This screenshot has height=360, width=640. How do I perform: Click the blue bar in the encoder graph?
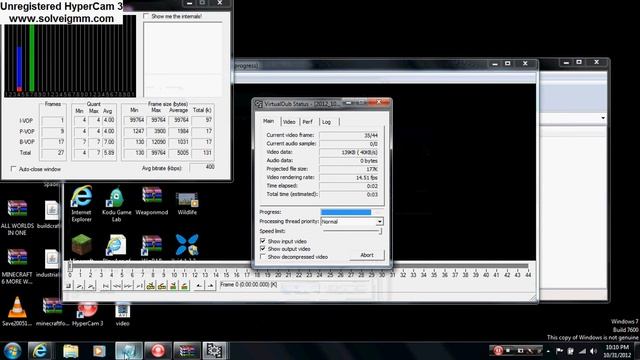point(19,67)
